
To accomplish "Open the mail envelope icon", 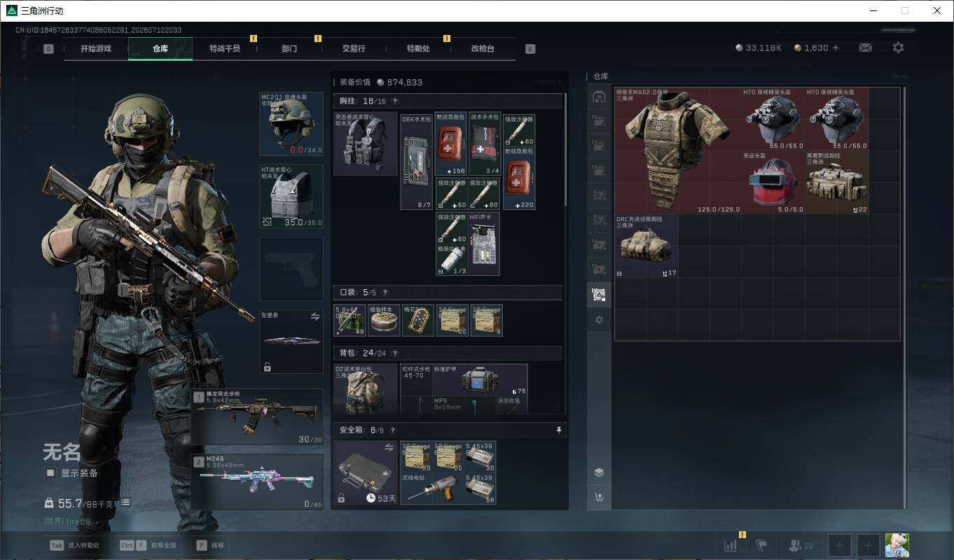I will click(x=865, y=48).
